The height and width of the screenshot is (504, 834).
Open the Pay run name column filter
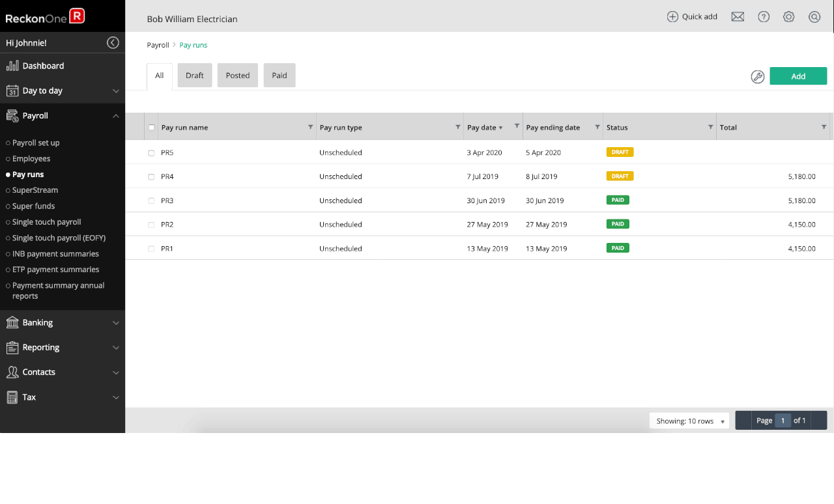click(310, 127)
